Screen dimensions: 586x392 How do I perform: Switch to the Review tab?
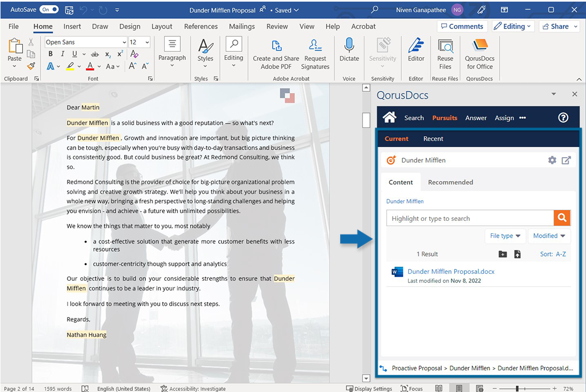point(277,26)
